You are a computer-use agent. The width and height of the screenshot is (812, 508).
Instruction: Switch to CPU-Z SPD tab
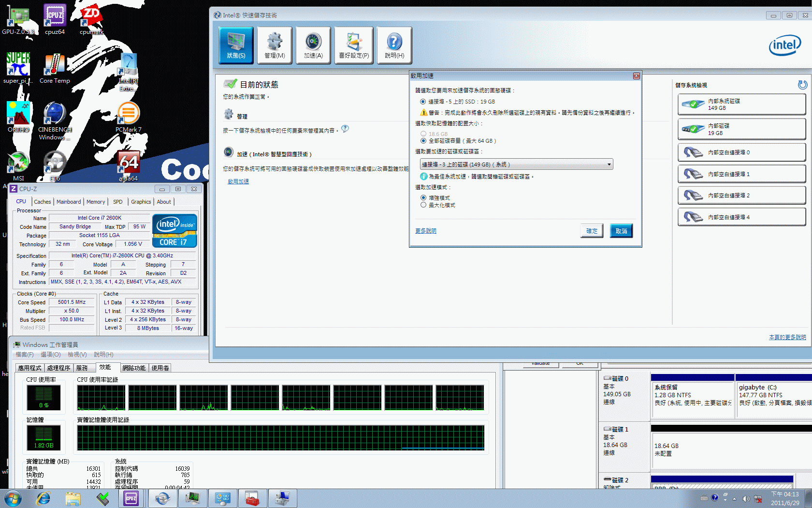point(118,202)
